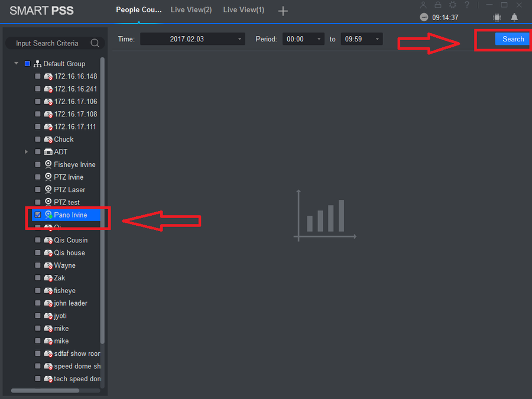Click the john leader camera icon
Viewport: 532px width, 399px height.
click(x=48, y=303)
